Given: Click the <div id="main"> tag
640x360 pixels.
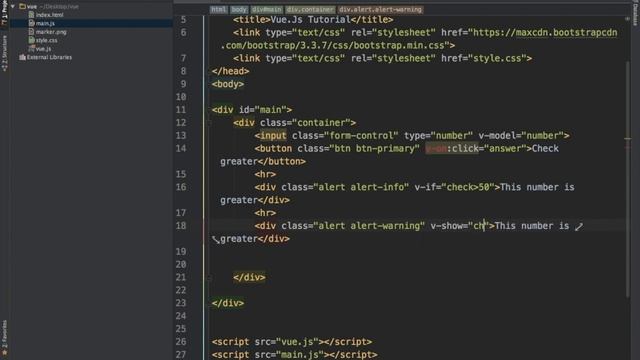Looking at the screenshot, I should point(252,110).
